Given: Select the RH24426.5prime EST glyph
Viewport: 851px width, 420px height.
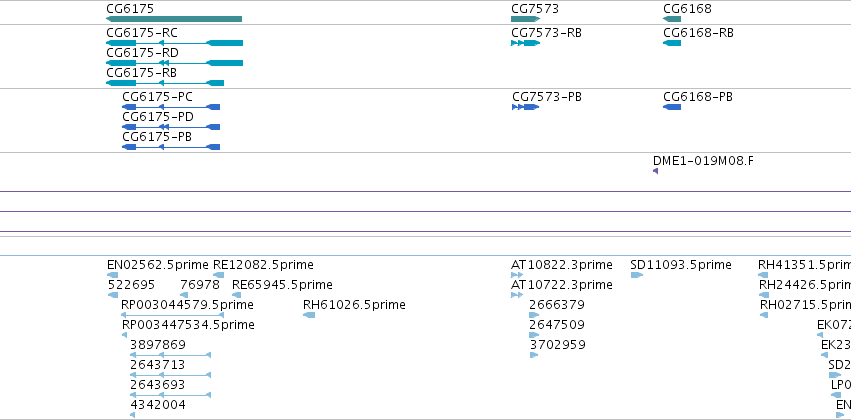Looking at the screenshot, I should (764, 295).
